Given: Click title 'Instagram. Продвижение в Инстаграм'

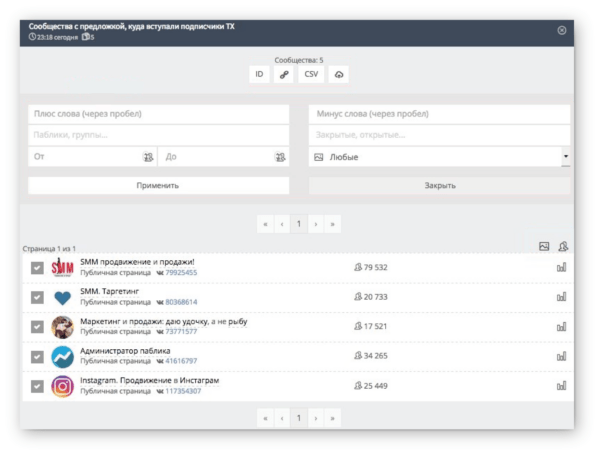Looking at the screenshot, I should (150, 381).
